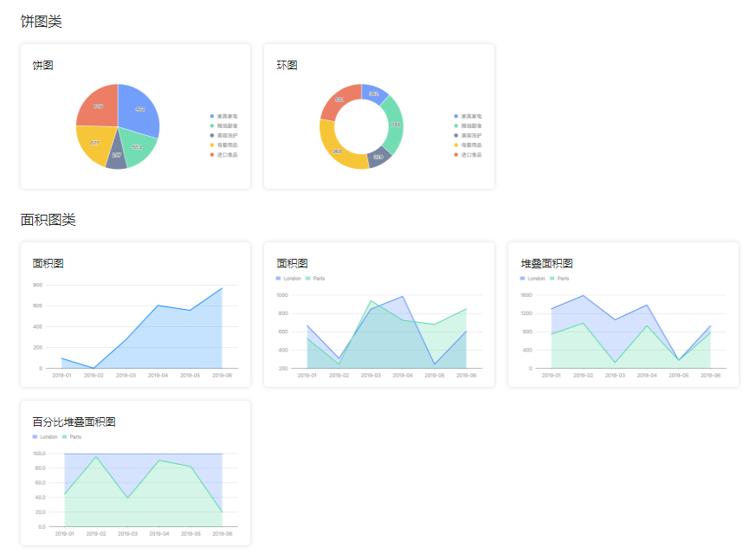This screenshot has height=560, width=756.
Task: Toggle 家具家电 legend item in donut chart (环图)
Action: tap(468, 116)
